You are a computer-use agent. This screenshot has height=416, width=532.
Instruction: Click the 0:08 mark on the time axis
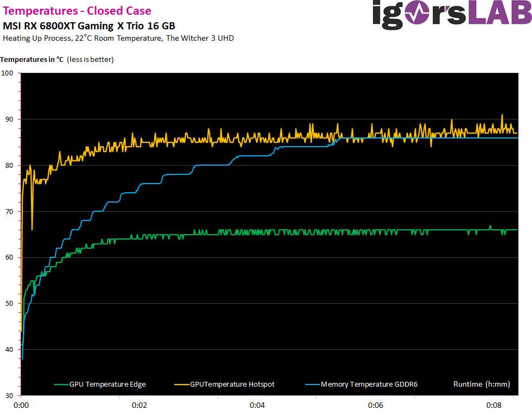point(493,405)
